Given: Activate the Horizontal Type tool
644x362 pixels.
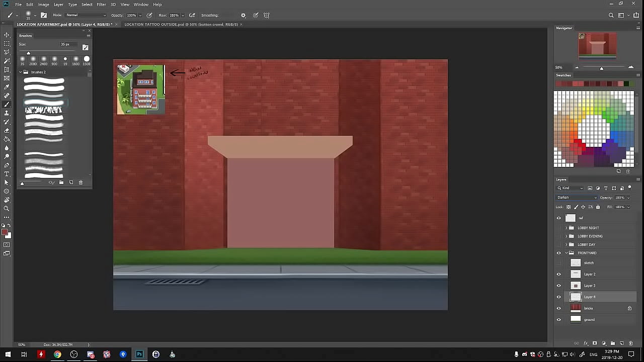Looking at the screenshot, I should [7, 174].
